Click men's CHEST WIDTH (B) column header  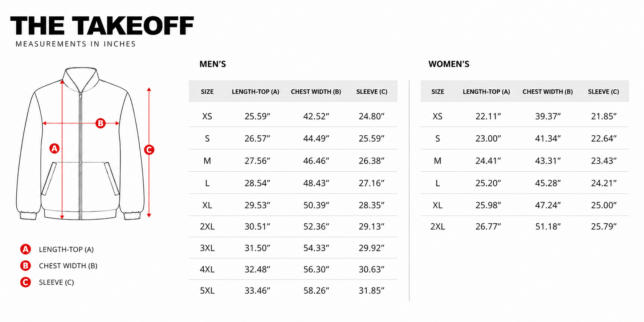(x=316, y=91)
